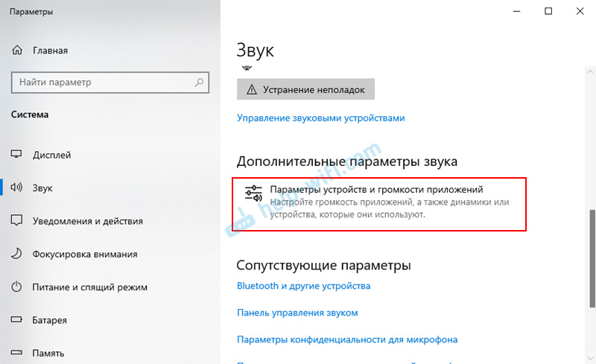Click the Display monitor icon
This screenshot has width=596, height=364.
[16, 154]
